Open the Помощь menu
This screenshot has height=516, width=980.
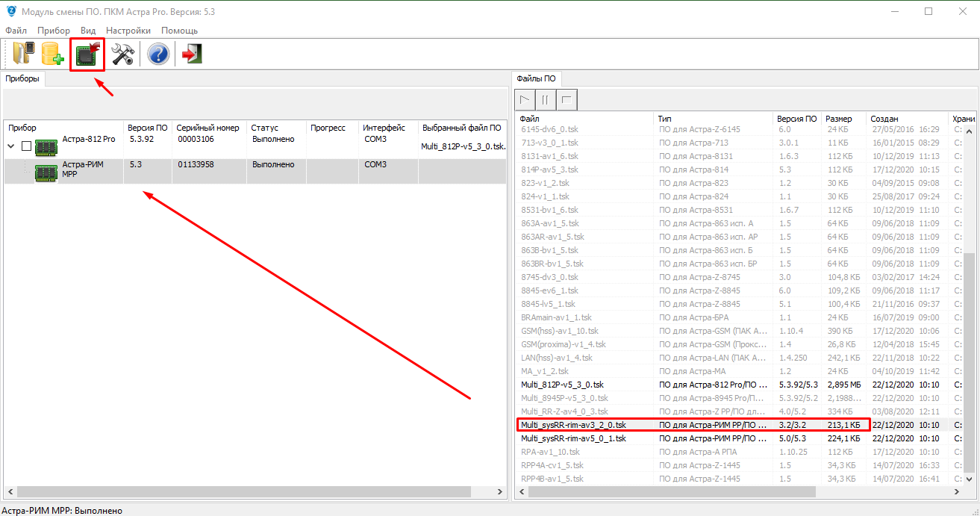(x=180, y=31)
